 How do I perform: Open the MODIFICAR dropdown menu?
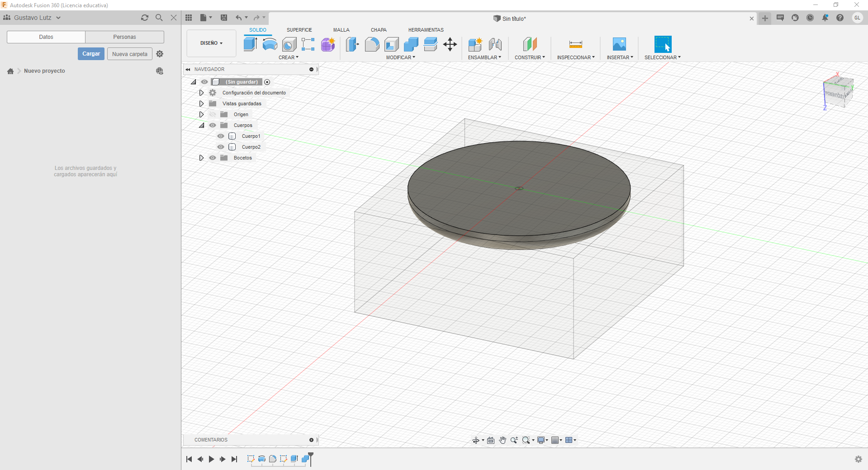(x=400, y=57)
